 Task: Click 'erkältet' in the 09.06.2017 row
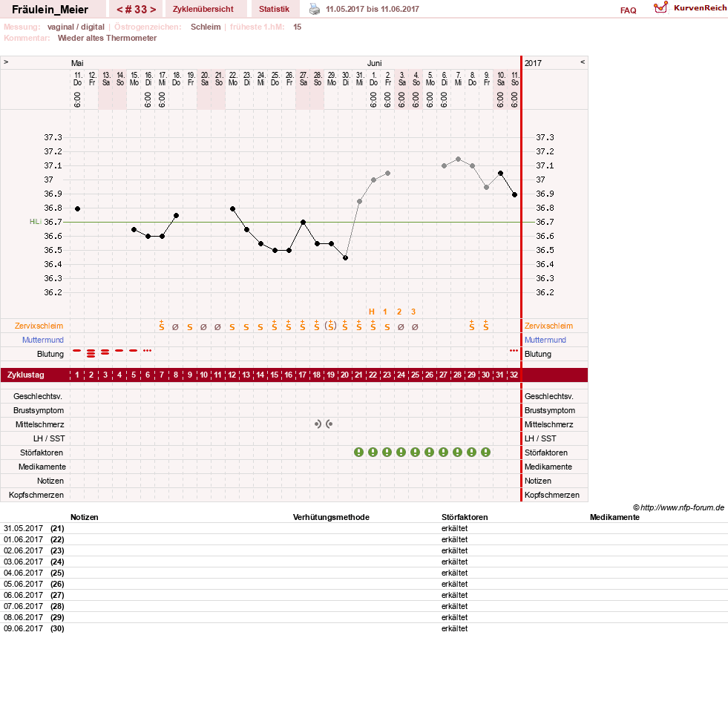(x=454, y=628)
